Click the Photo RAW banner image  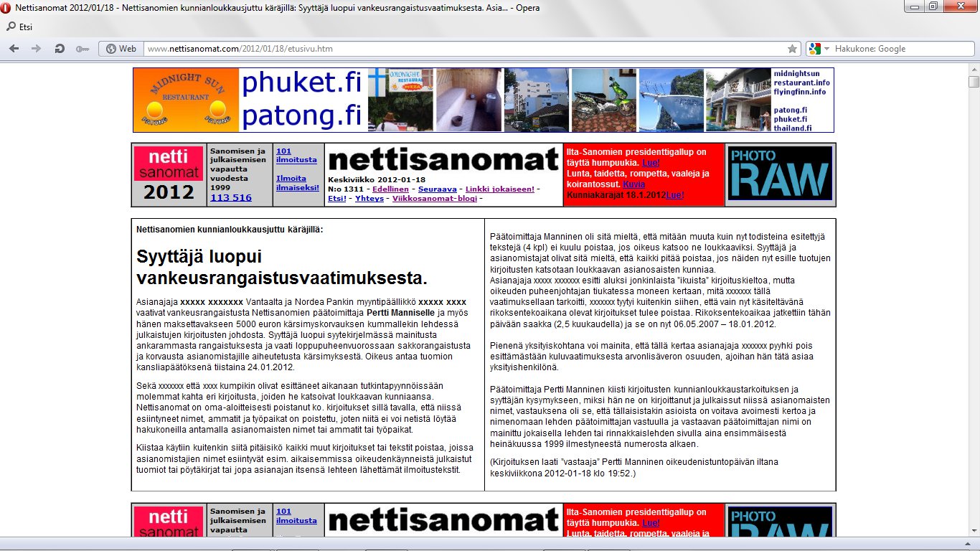780,174
